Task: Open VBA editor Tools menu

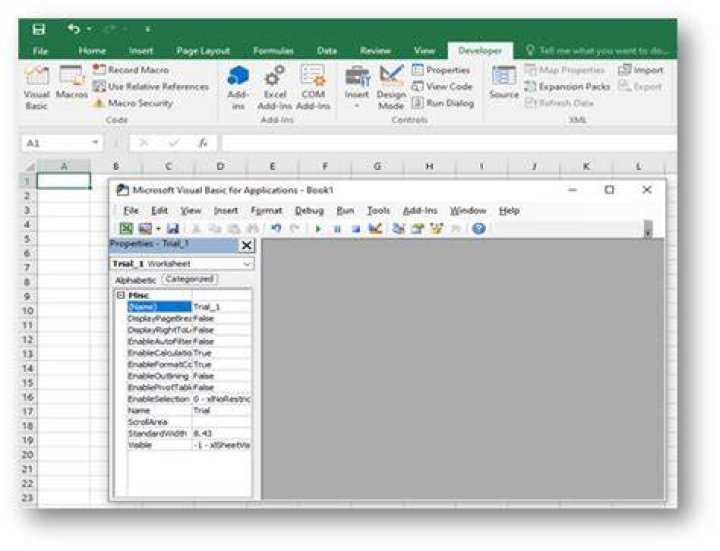Action: [378, 211]
